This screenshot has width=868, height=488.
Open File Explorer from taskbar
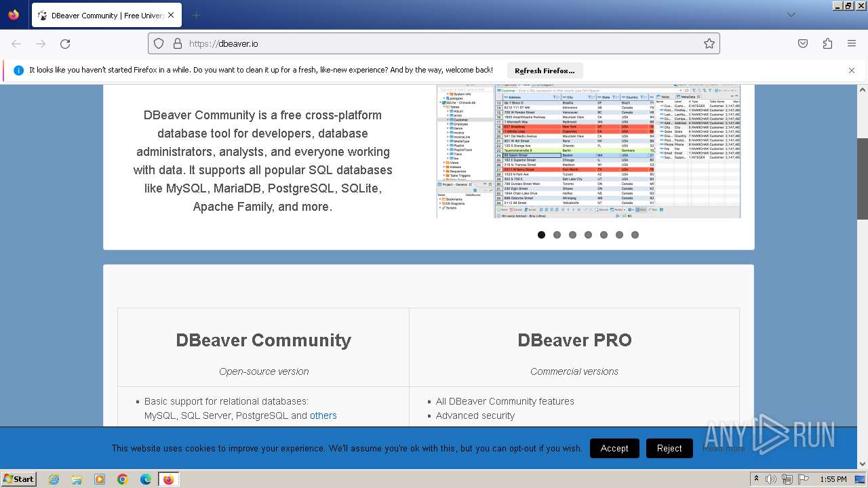pyautogui.click(x=77, y=479)
